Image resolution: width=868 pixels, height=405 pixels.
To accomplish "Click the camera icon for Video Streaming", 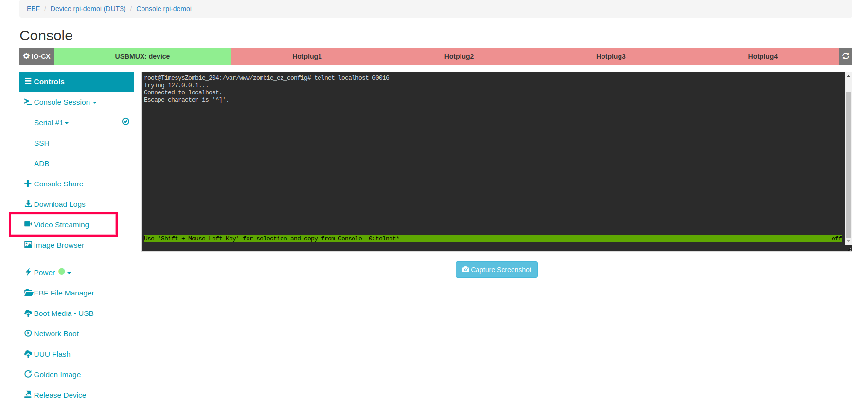I will (28, 224).
